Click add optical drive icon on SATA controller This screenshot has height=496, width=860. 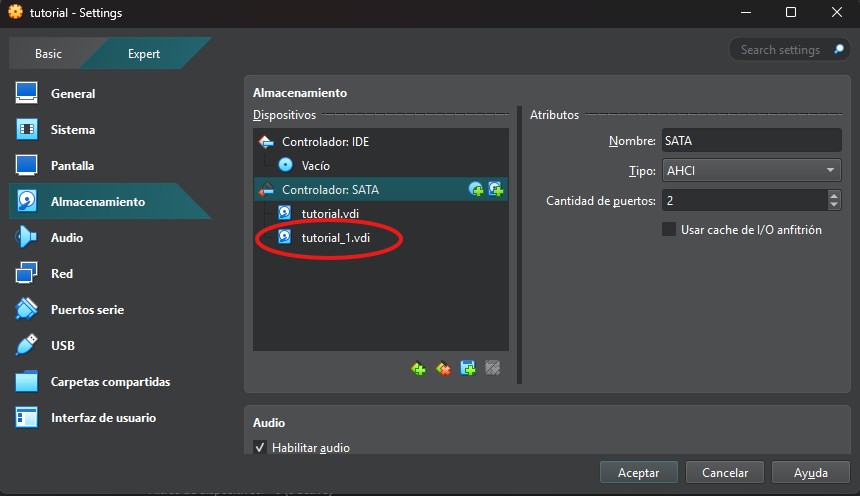pyautogui.click(x=476, y=189)
